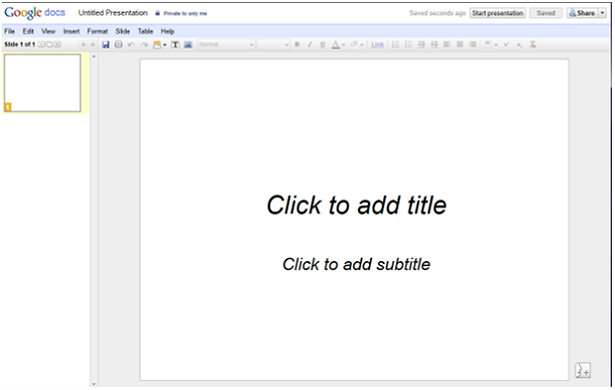Click slide panel scrollbar down arrow

click(94, 384)
